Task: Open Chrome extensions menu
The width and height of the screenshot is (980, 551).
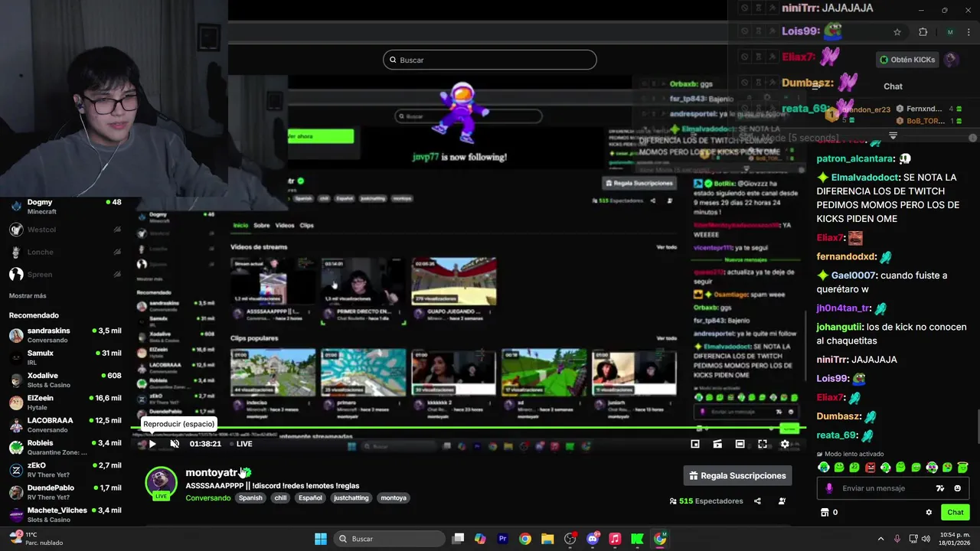Action: tap(923, 32)
